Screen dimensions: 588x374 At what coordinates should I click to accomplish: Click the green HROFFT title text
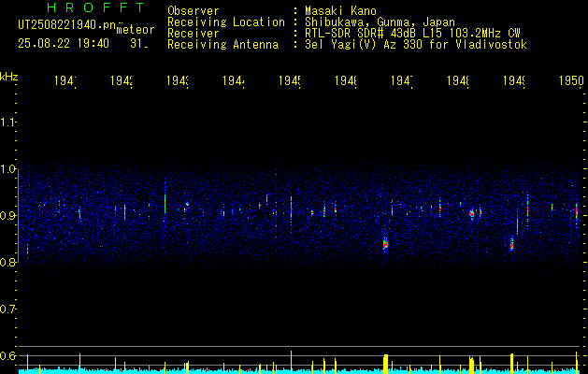click(96, 7)
